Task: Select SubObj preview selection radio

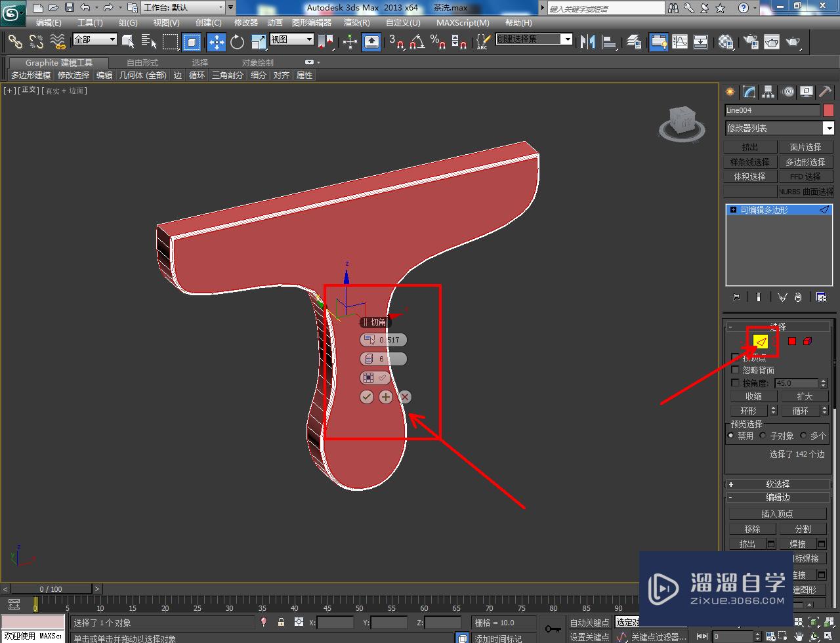Action: (x=763, y=436)
